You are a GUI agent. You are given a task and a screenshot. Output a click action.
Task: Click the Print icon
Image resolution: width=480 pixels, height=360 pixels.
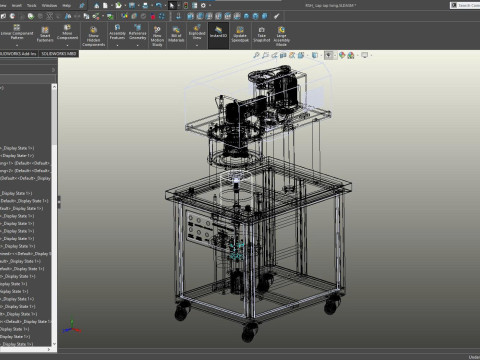[145, 5]
